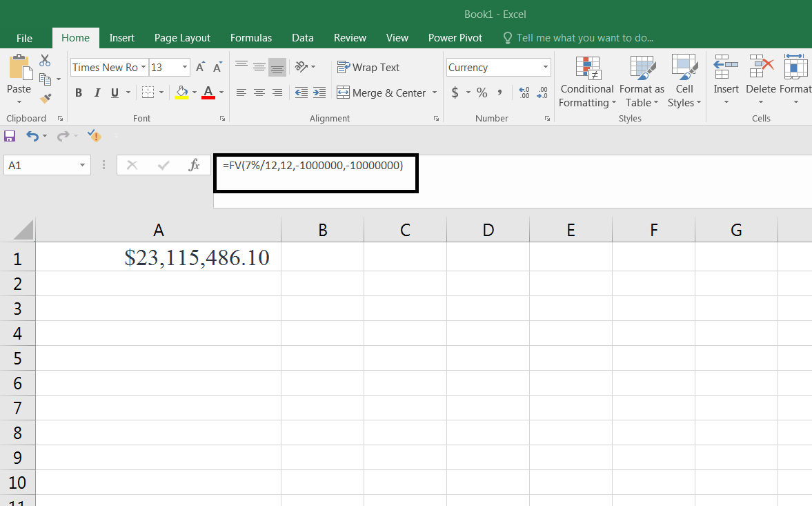Click the Tell me what you want search box
Screen dimensions: 812x506
coord(578,38)
